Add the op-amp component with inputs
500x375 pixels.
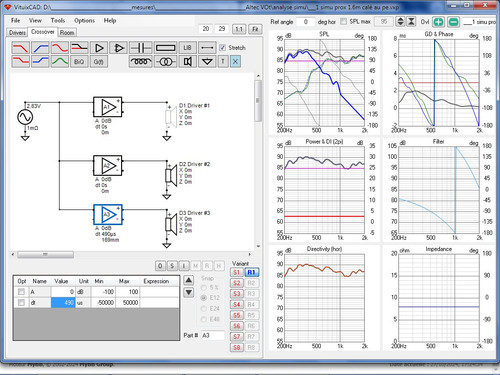pyautogui.click(x=119, y=48)
